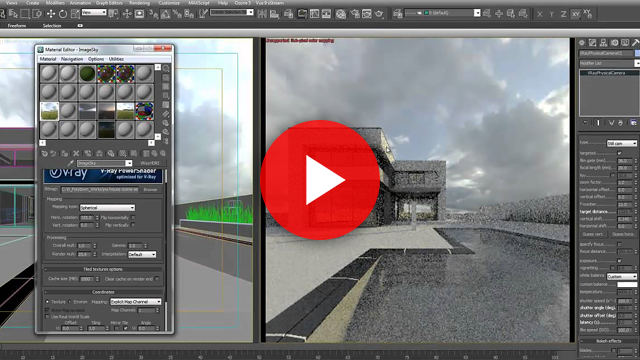Open the Navigation menu in Material Editor
The height and width of the screenshot is (360, 640).
tap(72, 59)
